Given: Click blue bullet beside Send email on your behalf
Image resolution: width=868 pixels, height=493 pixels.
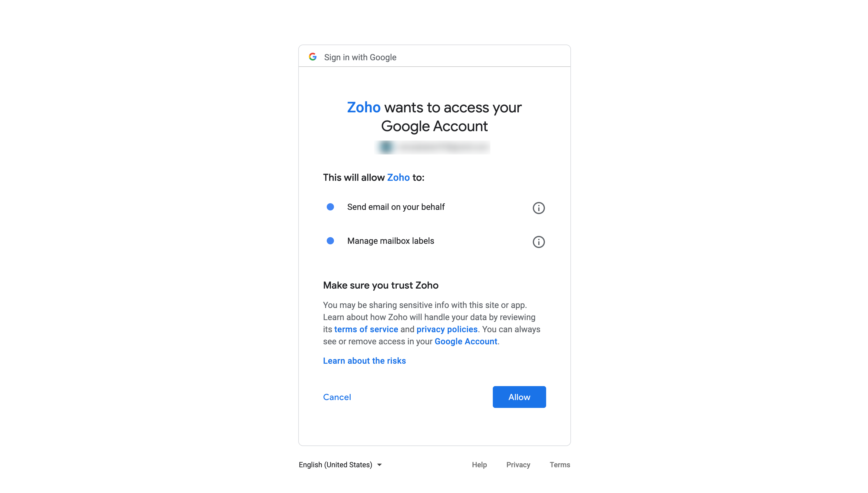Looking at the screenshot, I should 330,207.
